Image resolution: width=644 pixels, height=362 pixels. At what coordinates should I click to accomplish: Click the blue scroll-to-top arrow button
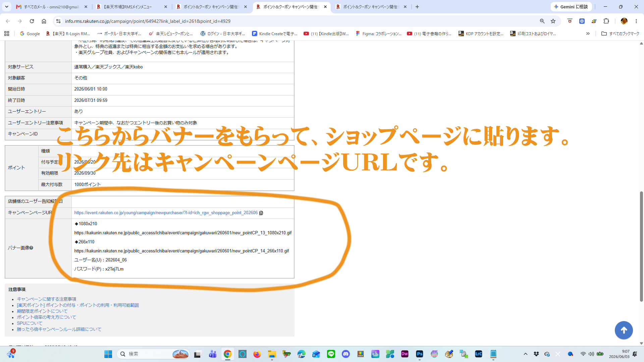(624, 330)
